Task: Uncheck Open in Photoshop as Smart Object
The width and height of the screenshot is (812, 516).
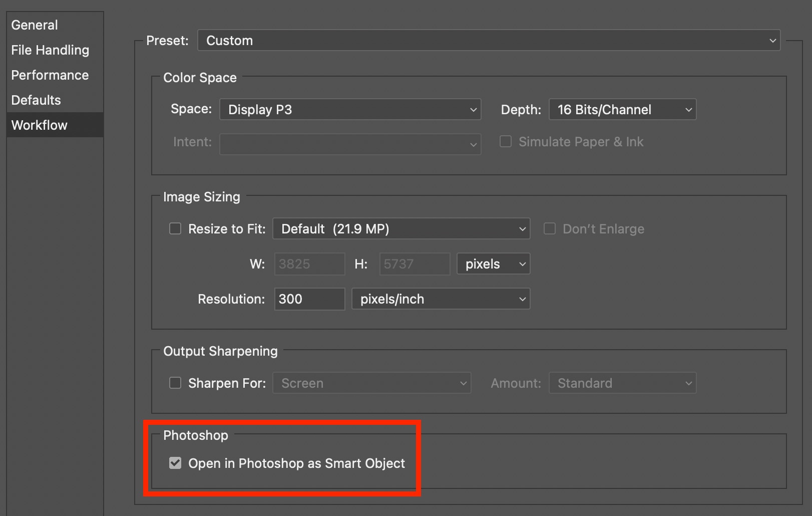Action: click(x=175, y=463)
